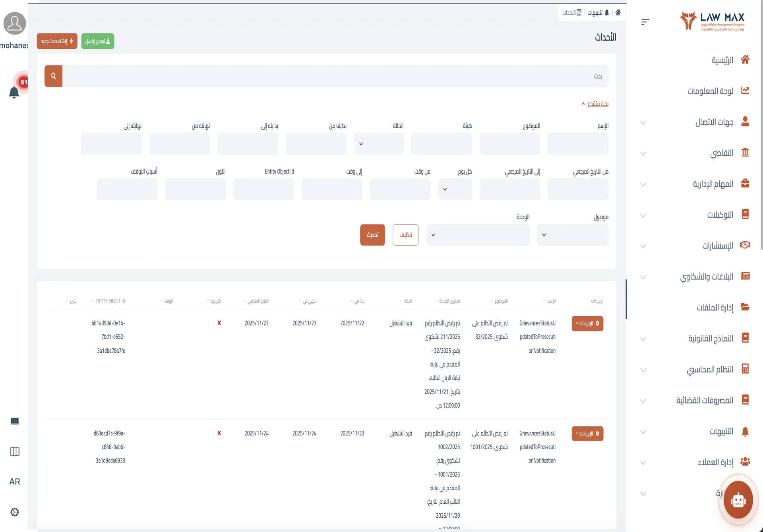The width and height of the screenshot is (763, 532).
Task: Click the تصدير إكسل export button
Action: click(97, 41)
